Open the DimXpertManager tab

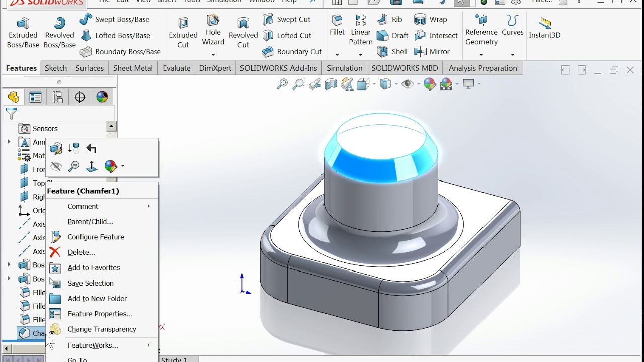tap(80, 97)
